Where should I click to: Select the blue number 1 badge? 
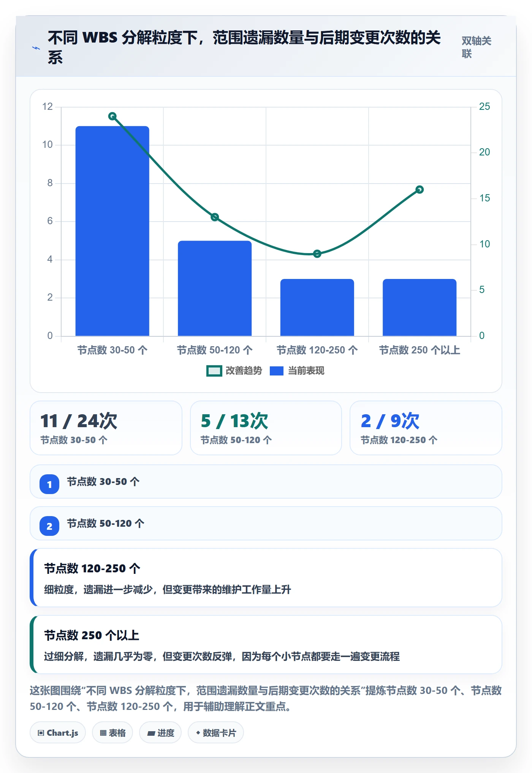pyautogui.click(x=49, y=484)
